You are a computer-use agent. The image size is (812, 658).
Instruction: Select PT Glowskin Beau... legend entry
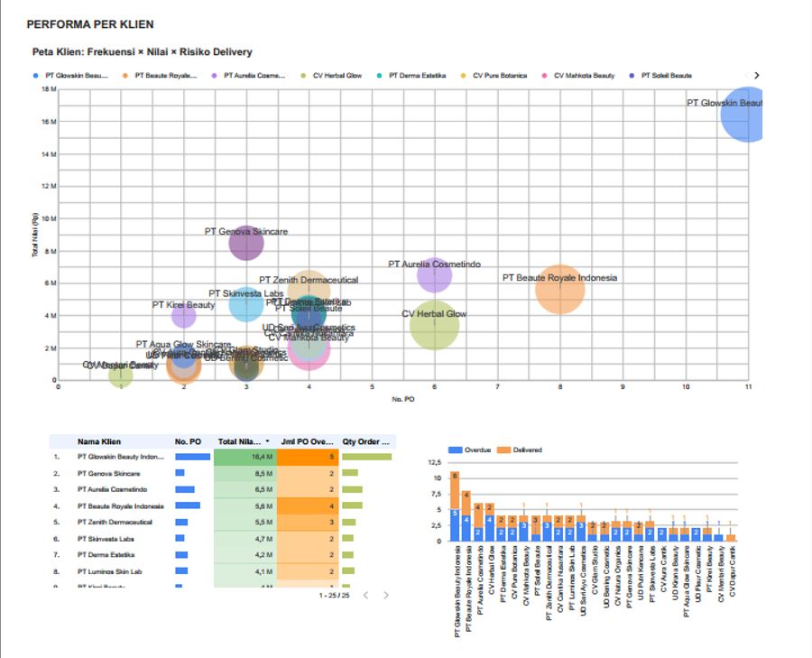[71, 76]
